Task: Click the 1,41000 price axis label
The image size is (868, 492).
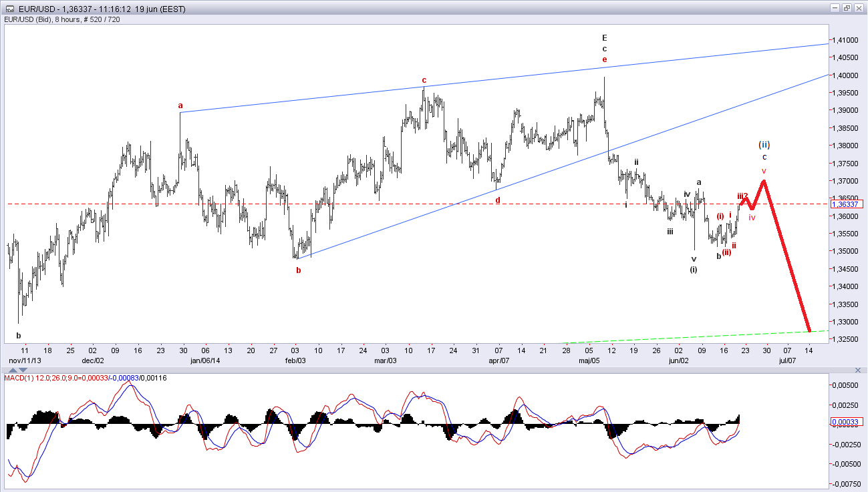Action: (x=844, y=40)
